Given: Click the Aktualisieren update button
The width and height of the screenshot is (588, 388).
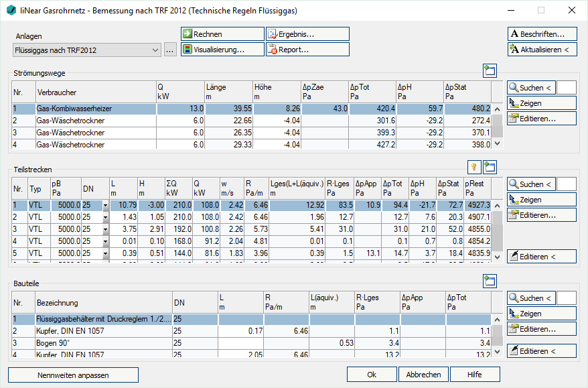Looking at the screenshot, I should [x=542, y=50].
